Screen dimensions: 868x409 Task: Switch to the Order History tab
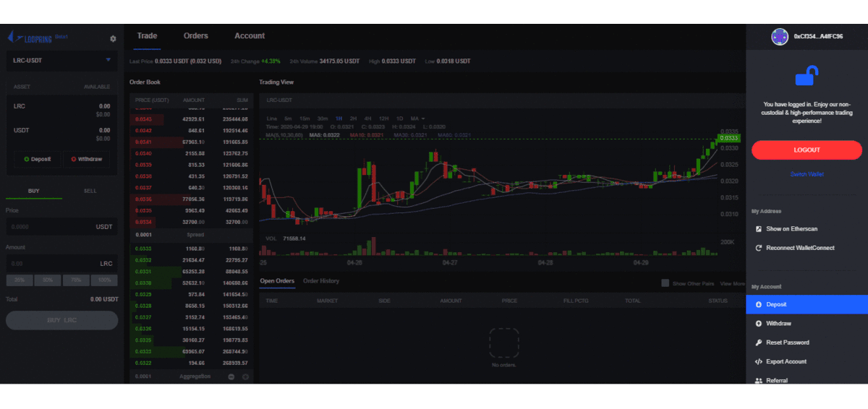click(321, 281)
